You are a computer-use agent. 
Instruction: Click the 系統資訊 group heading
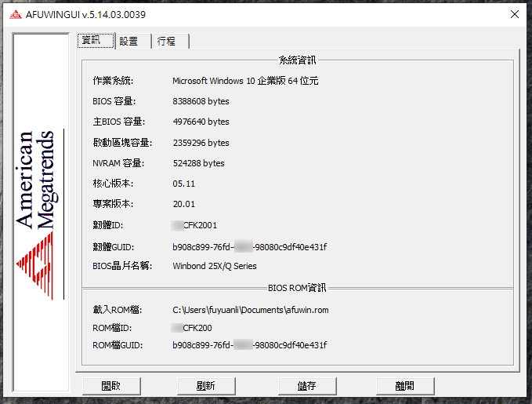[298, 60]
